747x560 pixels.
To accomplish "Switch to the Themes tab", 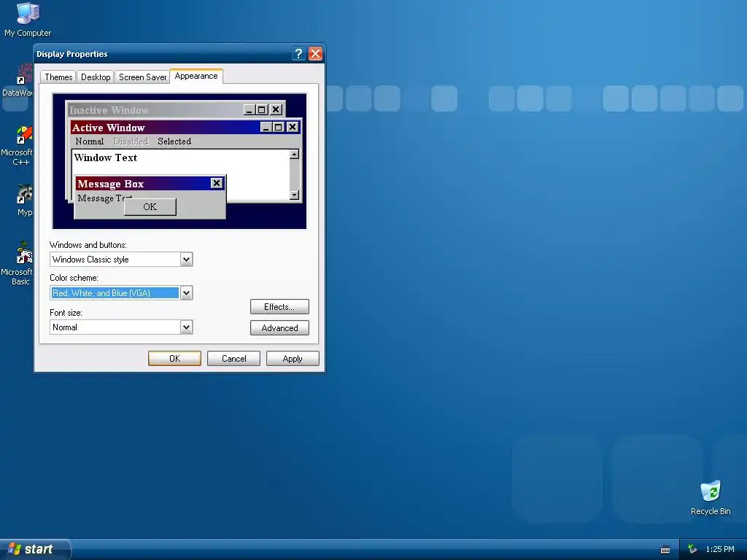I will point(58,77).
